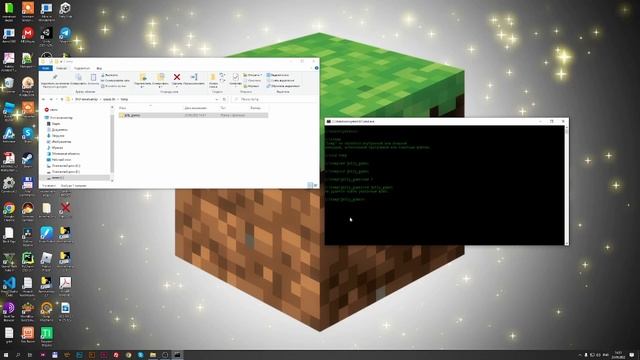The height and width of the screenshot is (360, 640).
Task: Click the Unity Hub desktop icon
Action: 65,8
